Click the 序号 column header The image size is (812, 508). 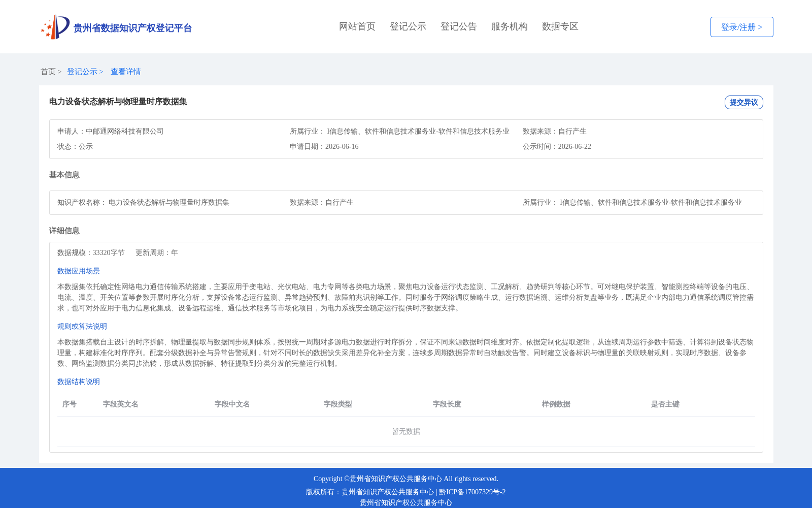click(70, 404)
